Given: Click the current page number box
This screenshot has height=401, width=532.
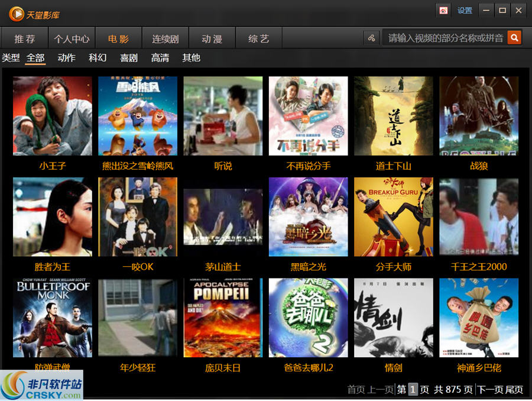Looking at the screenshot, I should (413, 389).
